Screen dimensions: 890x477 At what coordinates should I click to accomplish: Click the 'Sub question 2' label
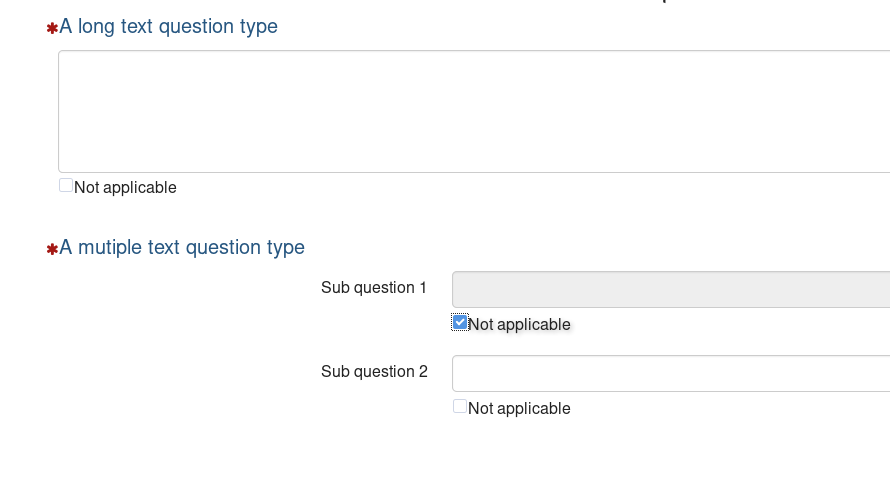point(374,372)
